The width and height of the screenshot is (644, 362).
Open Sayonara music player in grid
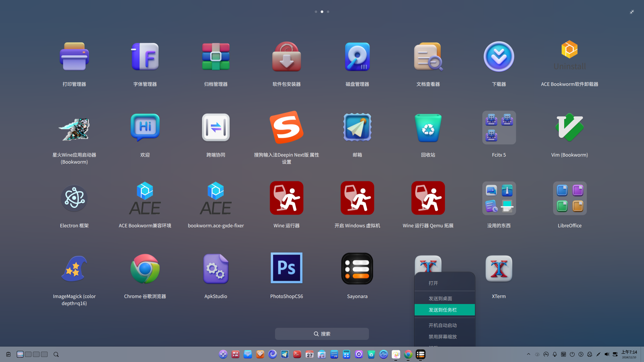click(x=357, y=269)
